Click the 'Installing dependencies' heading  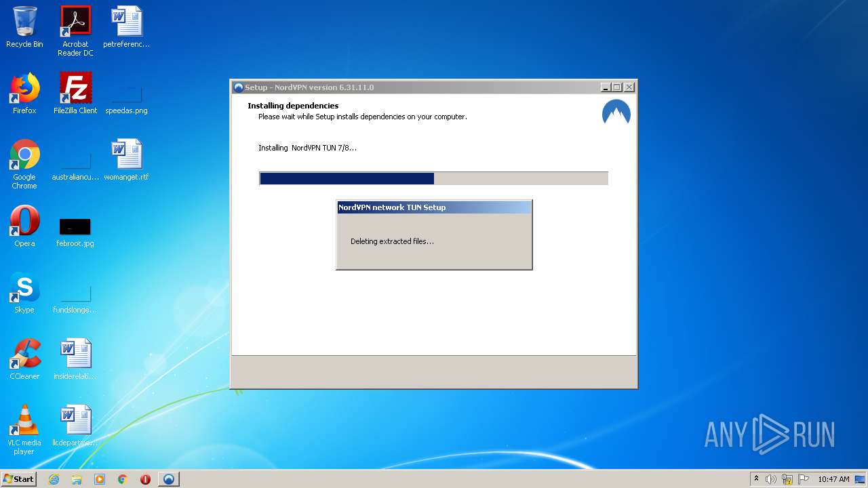pyautogui.click(x=293, y=106)
